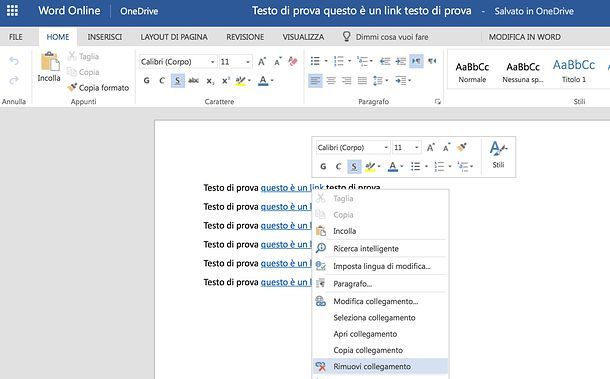610x379 pixels.
Task: Switch to the REVISIONE tab
Action: click(245, 37)
